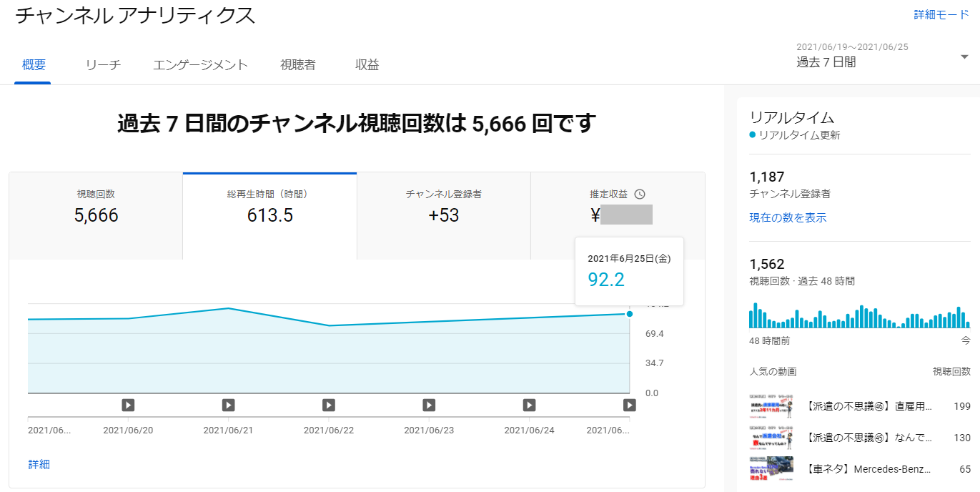Click video marker icon under 2021/06/23
Image resolution: width=980 pixels, height=492 pixels.
point(429,405)
